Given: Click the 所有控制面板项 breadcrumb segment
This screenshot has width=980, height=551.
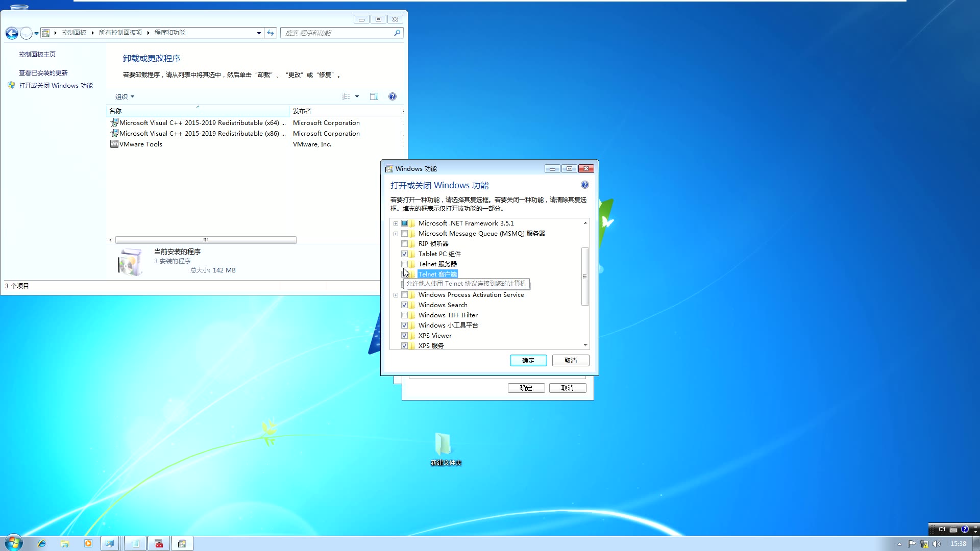Looking at the screenshot, I should [x=120, y=33].
